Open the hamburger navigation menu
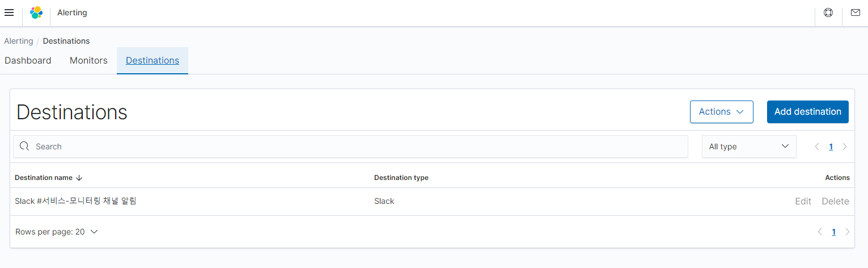868x268 pixels. point(9,12)
